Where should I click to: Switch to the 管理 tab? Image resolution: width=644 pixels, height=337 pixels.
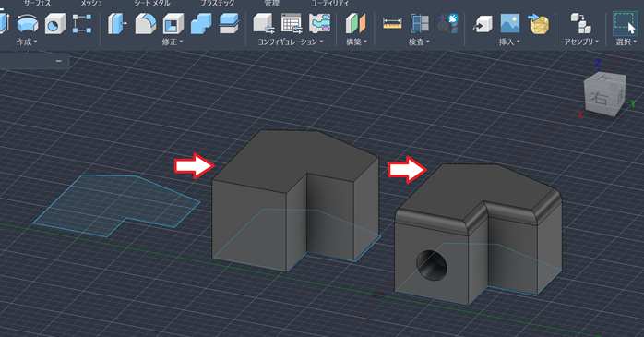point(271,4)
